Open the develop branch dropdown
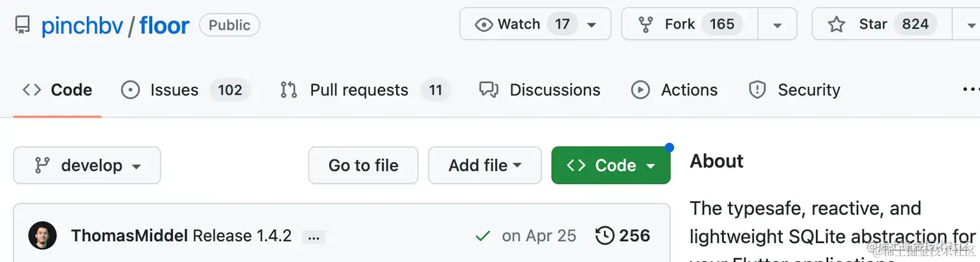Screen dimensions: 980x262 click(87, 165)
